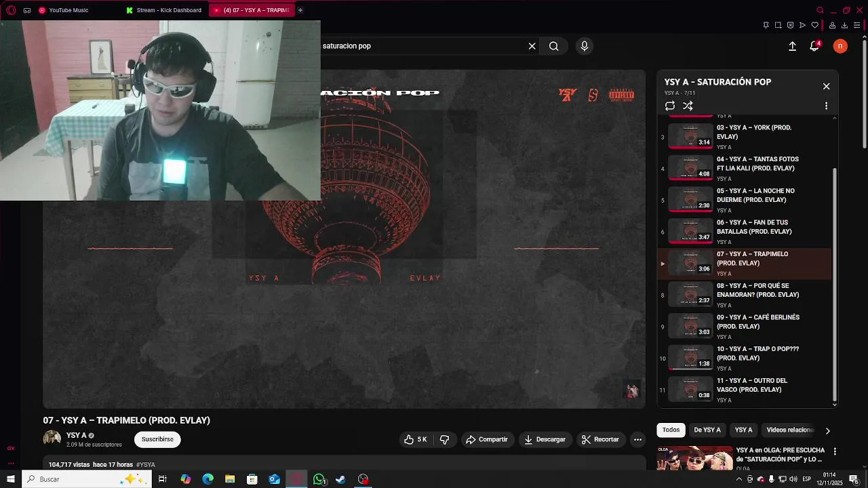The image size is (868, 488).
Task: Select the Videos relacionados chip
Action: pos(790,430)
